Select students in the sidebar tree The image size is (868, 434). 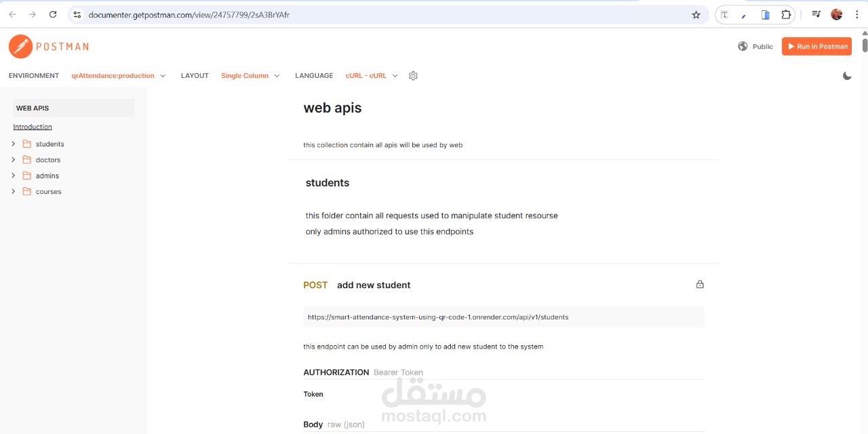tap(50, 144)
